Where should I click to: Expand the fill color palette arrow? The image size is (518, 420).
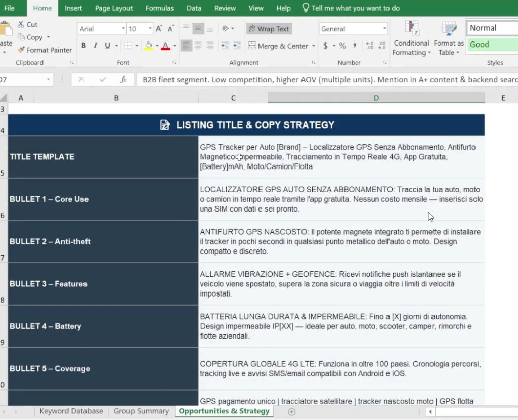(x=157, y=46)
